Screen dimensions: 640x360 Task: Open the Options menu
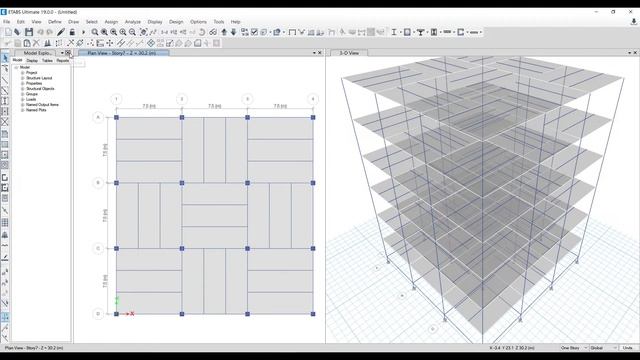198,22
